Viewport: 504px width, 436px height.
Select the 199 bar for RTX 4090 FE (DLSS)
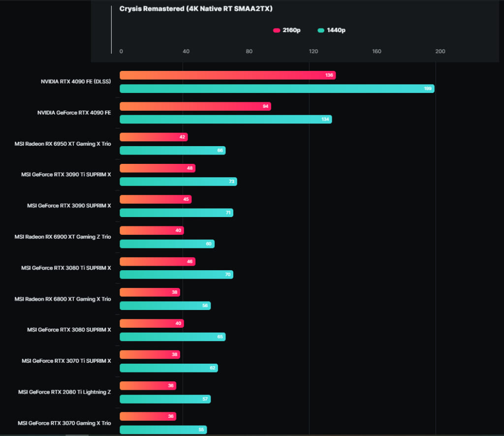tap(277, 89)
